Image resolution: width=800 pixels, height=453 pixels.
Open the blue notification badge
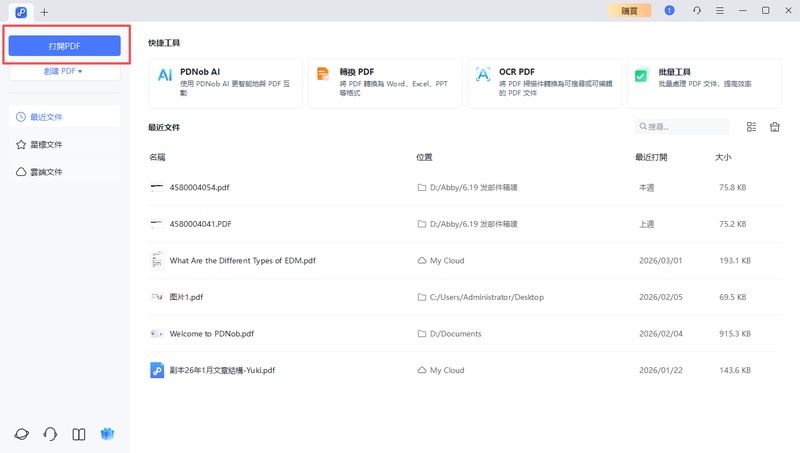tap(669, 10)
